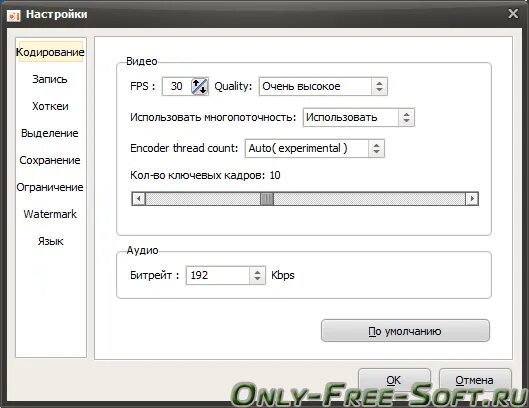Open the Выделение settings section
Screen dimensions: 529x408
(x=50, y=133)
